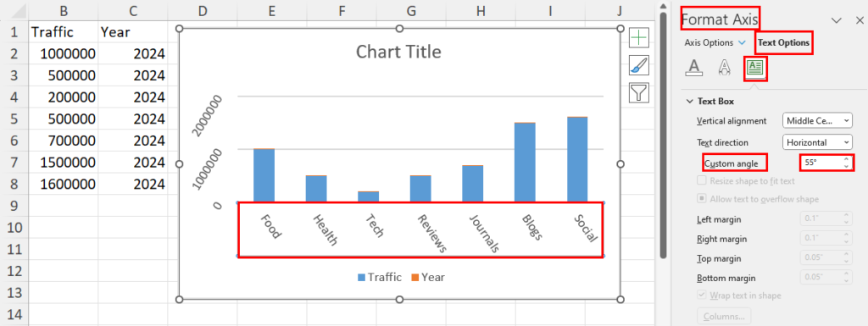The width and height of the screenshot is (868, 326).
Task: Select the Format Axis pane title
Action: click(720, 20)
